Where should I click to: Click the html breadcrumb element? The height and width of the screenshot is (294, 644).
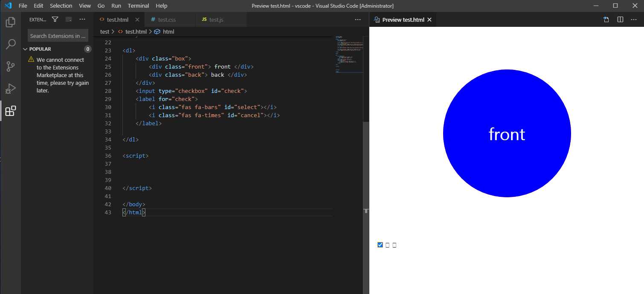point(168,32)
